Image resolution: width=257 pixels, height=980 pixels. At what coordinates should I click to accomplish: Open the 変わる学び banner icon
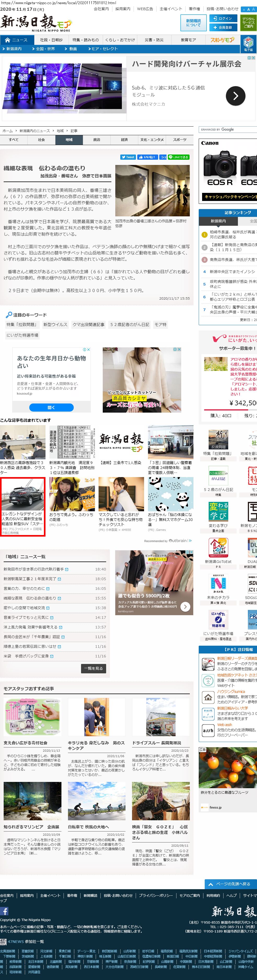click(218, 512)
